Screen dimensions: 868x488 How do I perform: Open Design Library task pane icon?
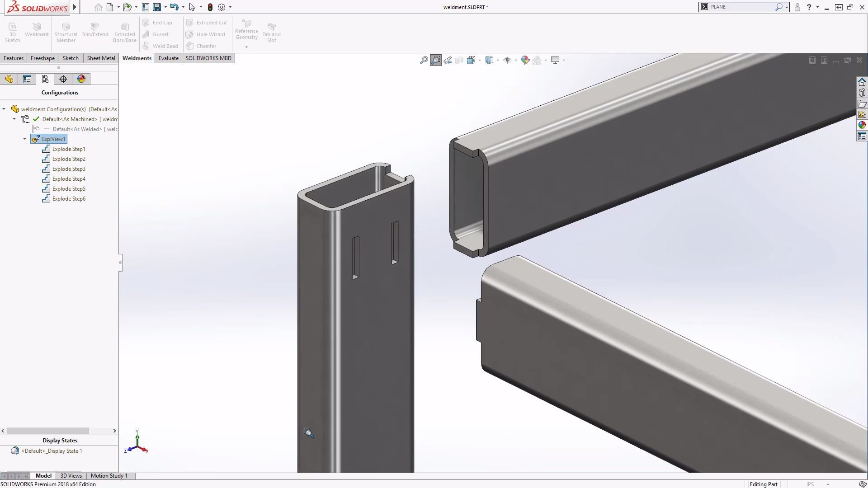coord(862,93)
